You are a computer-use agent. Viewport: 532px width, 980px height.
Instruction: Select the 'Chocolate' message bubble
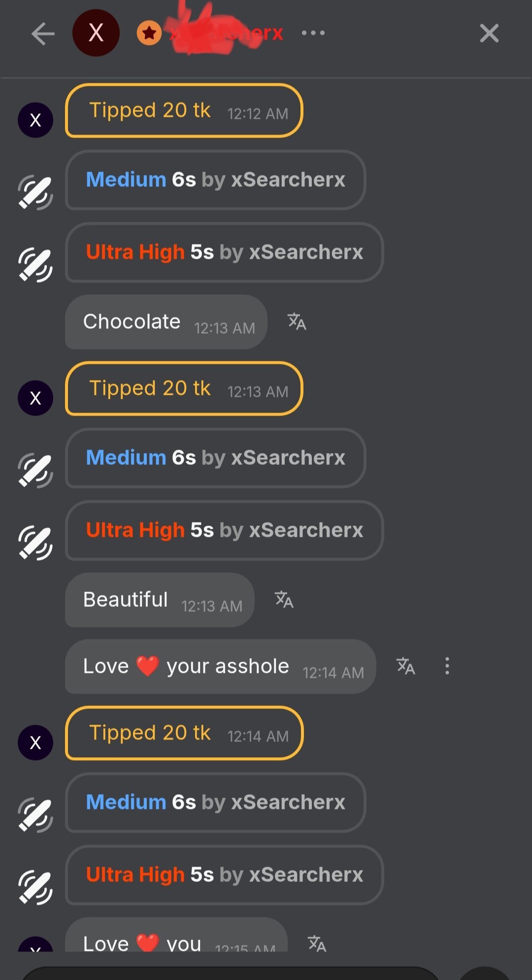click(x=166, y=322)
